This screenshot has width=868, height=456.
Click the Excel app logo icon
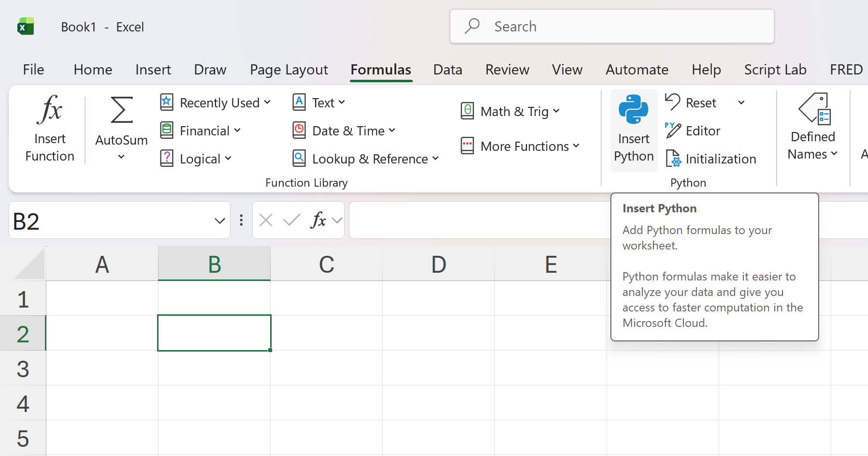tap(26, 27)
